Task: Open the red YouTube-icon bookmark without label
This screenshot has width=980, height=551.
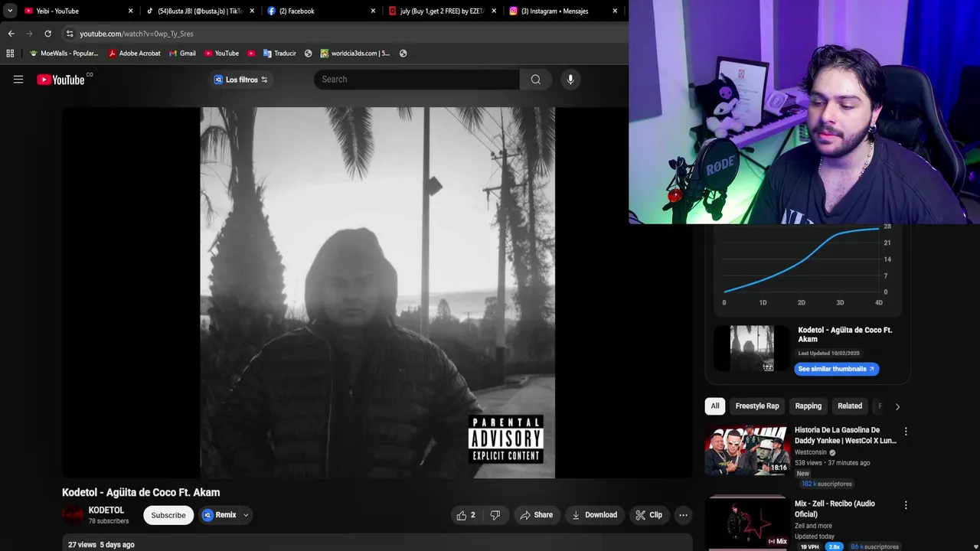Action: click(251, 54)
